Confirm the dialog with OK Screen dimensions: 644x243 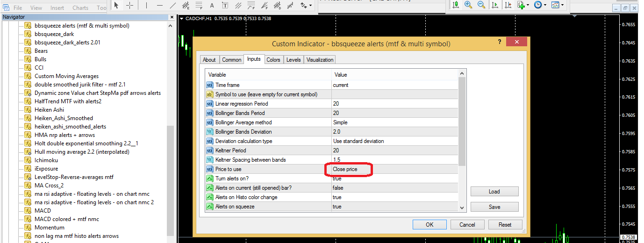pyautogui.click(x=429, y=225)
